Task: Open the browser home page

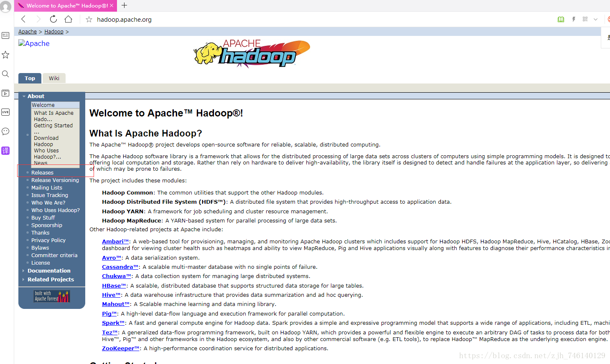Action: coord(68,19)
